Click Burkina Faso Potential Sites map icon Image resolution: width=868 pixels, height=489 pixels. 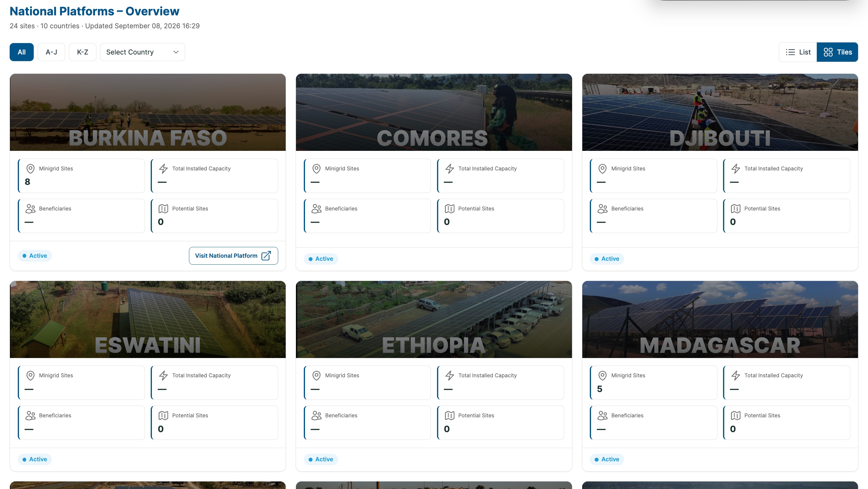163,209
